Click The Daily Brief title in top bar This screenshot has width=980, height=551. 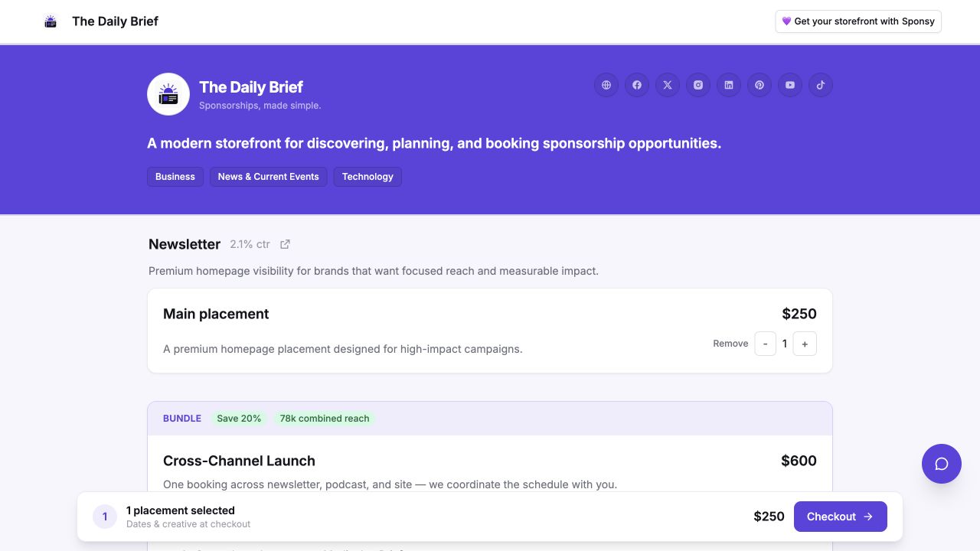coord(115,21)
